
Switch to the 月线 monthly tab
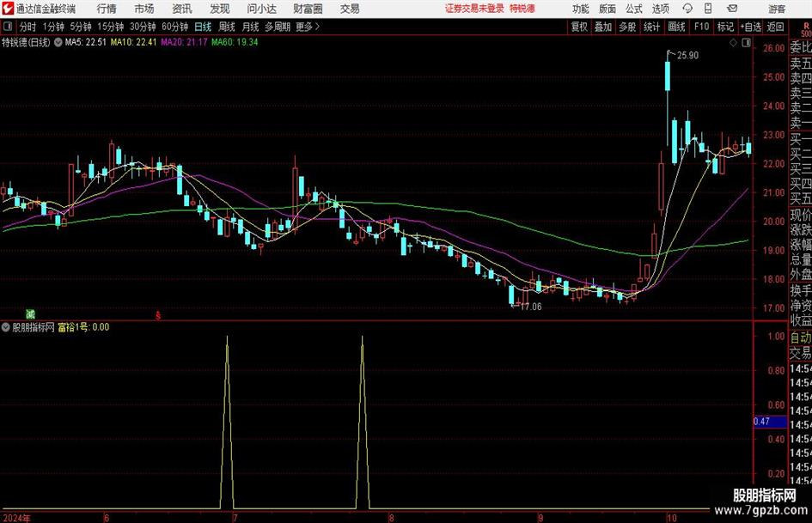[x=250, y=27]
